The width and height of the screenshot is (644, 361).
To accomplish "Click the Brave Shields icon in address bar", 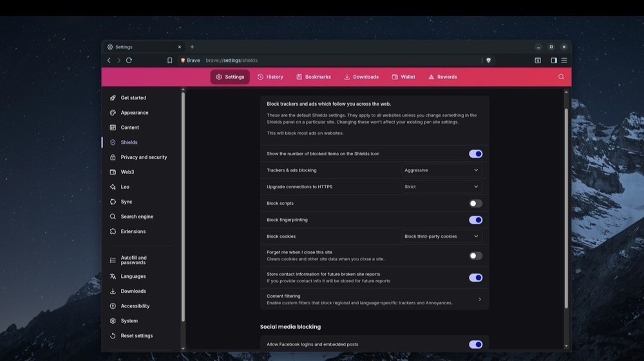I will click(x=488, y=60).
